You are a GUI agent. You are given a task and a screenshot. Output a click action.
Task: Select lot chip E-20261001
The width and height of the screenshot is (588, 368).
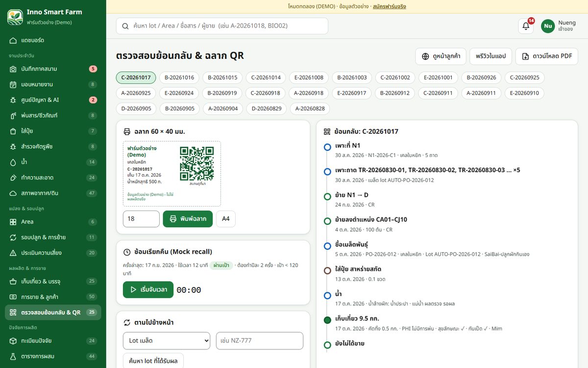tap(439, 78)
